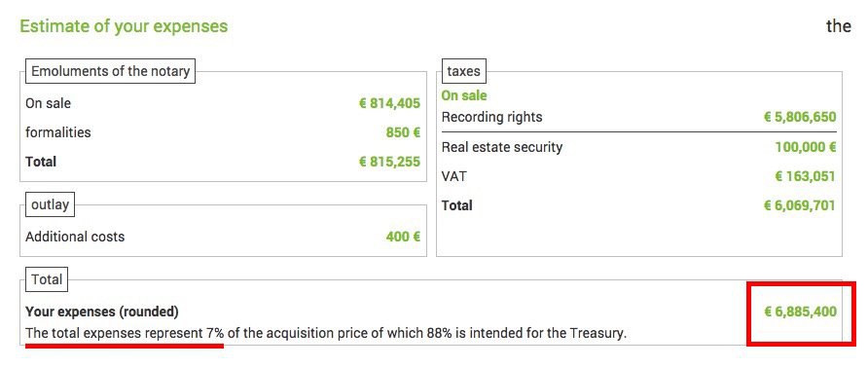Select the 'Emoluments of the notary' legend
The image size is (868, 368).
(111, 71)
